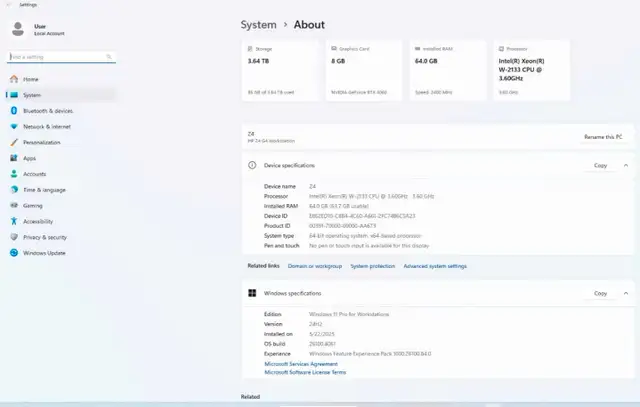Open Network & internet settings
The width and height of the screenshot is (640, 407).
(x=61, y=127)
